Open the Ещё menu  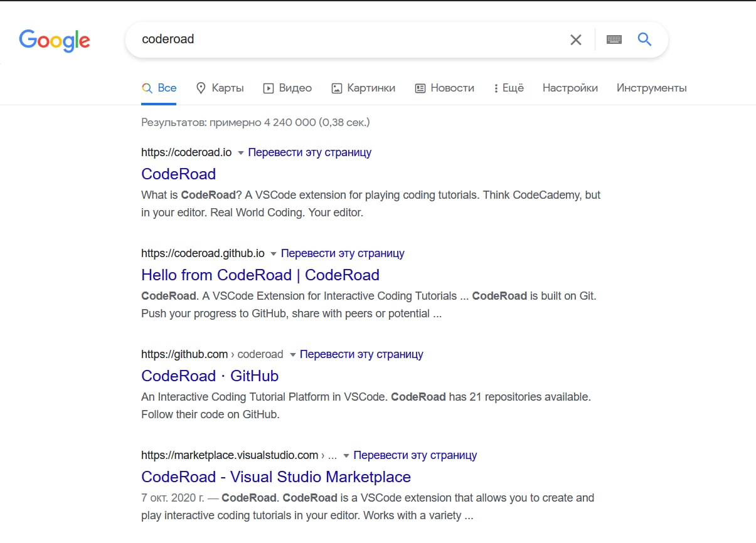pyautogui.click(x=509, y=88)
